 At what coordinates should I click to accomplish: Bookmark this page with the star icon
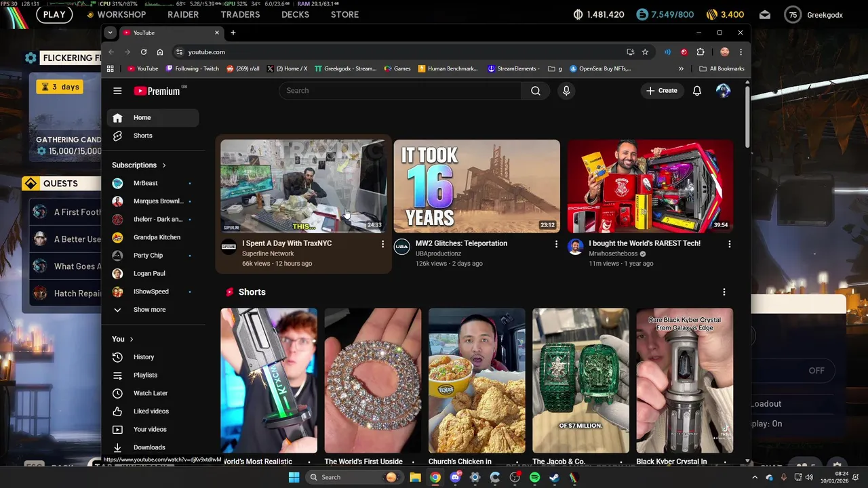[645, 52]
